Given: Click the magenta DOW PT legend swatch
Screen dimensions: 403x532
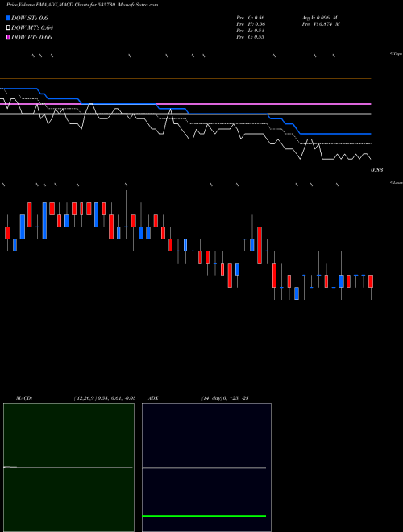Looking at the screenshot, I should 8,37.
